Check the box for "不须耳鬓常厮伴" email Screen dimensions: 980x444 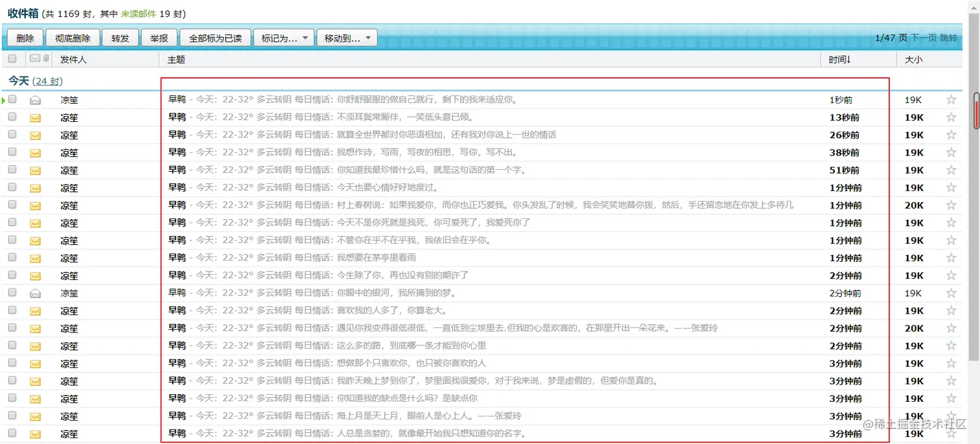point(12,117)
